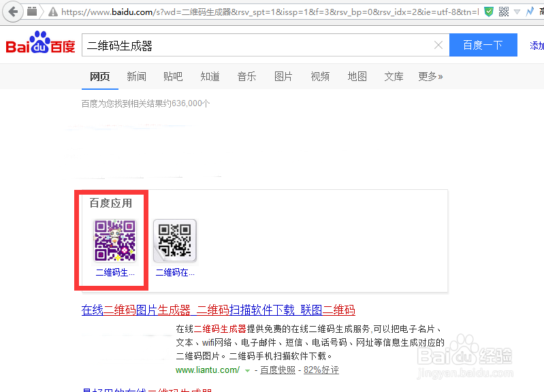Click the 二维码在... app link
This screenshot has height=392, width=544.
(x=175, y=273)
